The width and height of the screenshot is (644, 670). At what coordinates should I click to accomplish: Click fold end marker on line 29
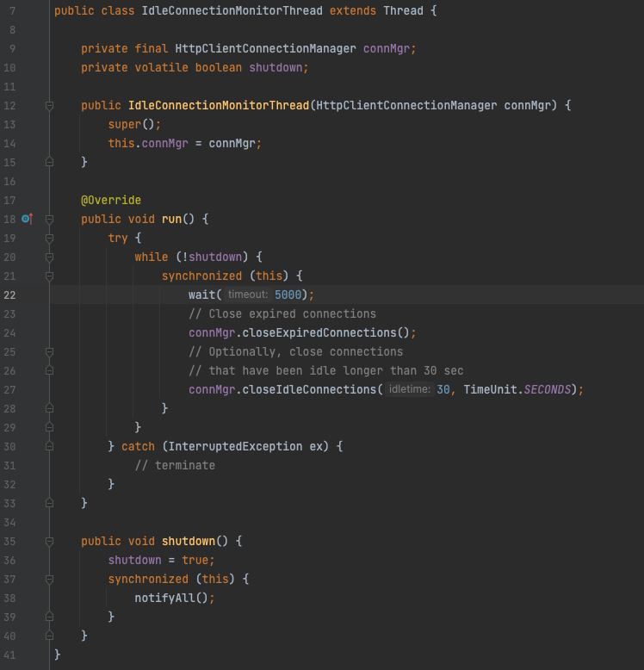[x=50, y=427]
